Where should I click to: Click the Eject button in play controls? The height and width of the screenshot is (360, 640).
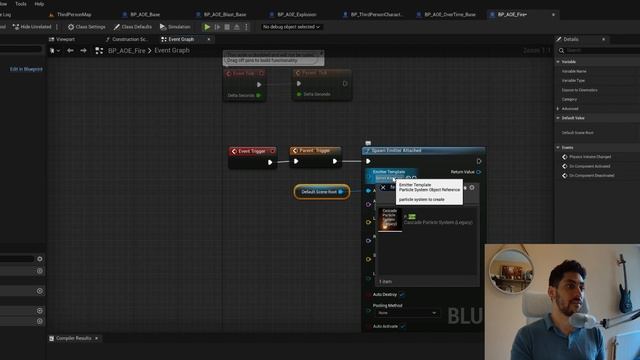click(x=236, y=27)
